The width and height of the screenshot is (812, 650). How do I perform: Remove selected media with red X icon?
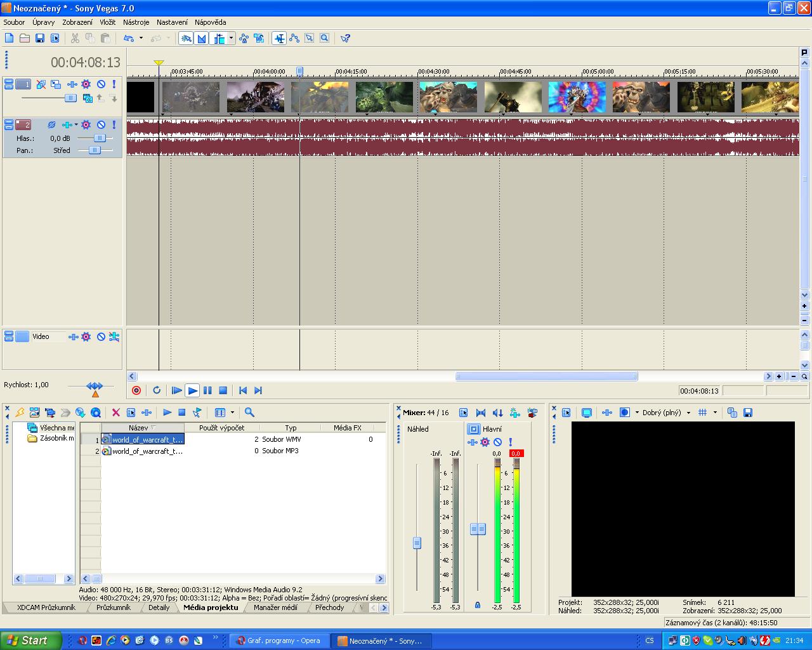116,413
